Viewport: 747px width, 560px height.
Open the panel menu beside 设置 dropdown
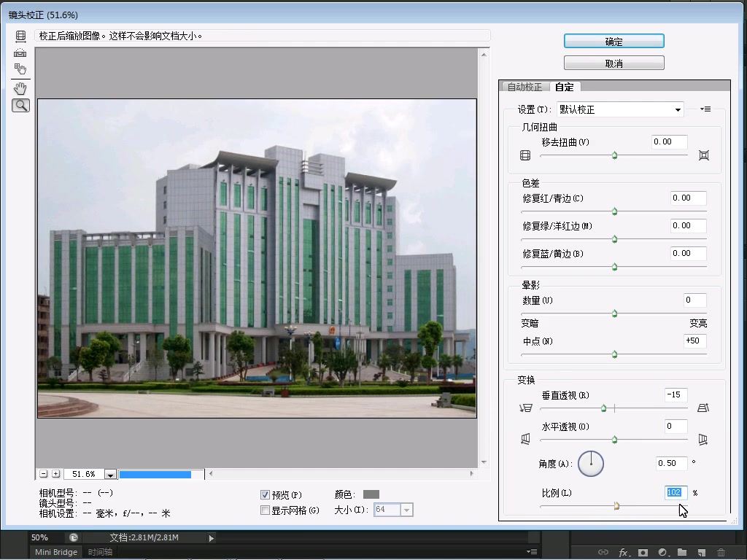click(703, 109)
